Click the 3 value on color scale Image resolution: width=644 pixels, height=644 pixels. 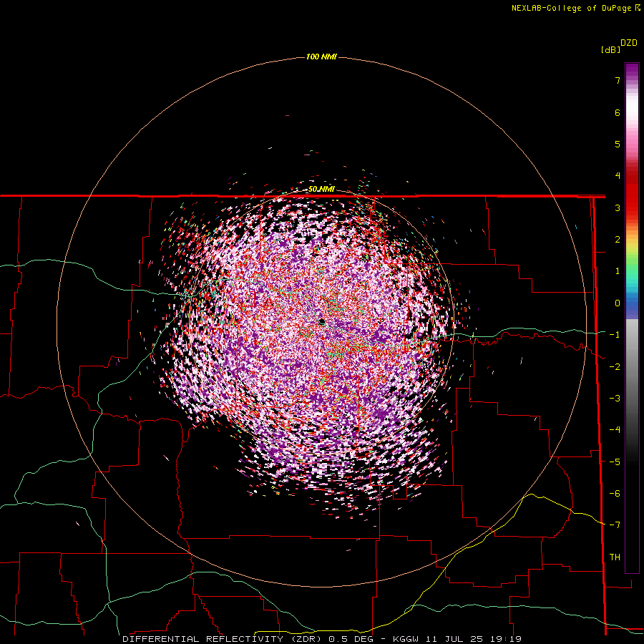[618, 208]
